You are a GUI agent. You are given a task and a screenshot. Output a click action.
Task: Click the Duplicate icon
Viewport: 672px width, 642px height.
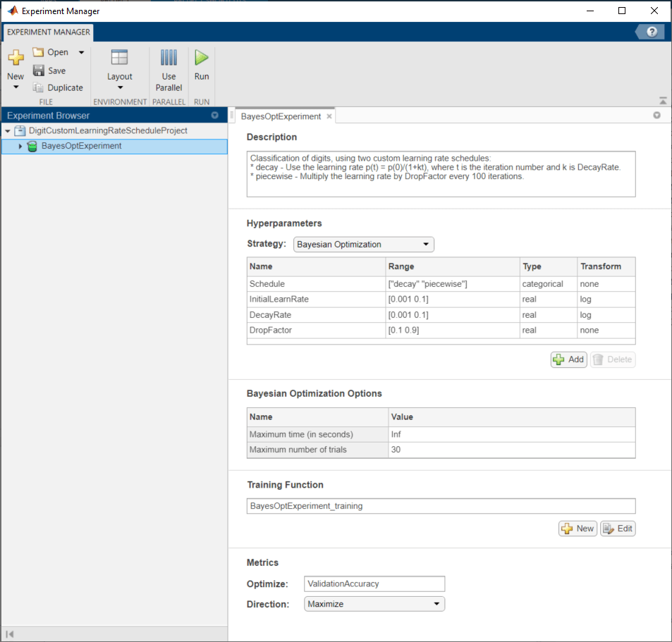tap(38, 87)
